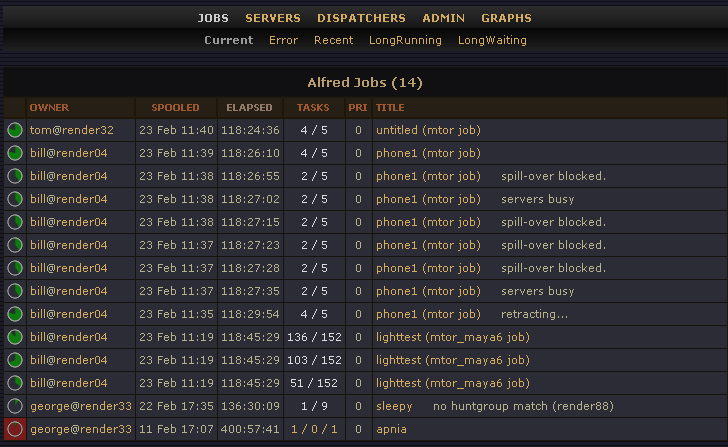Open the george@render33 sleepy job owner link

click(x=80, y=406)
